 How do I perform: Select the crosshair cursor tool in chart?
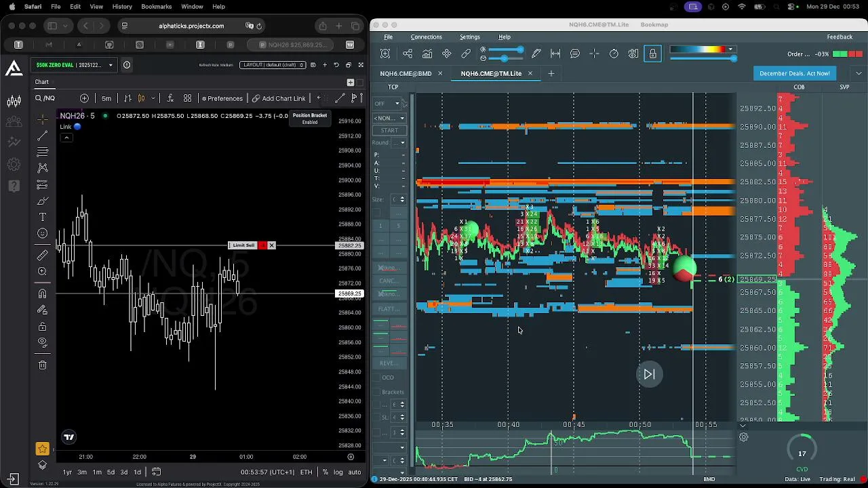(x=42, y=120)
